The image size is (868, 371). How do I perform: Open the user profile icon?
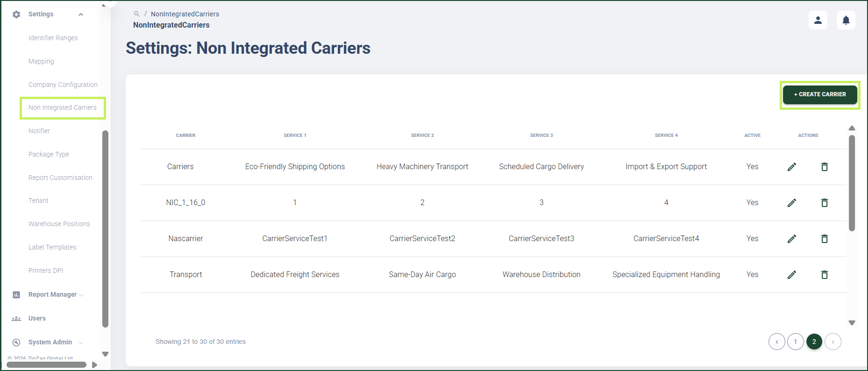(818, 20)
